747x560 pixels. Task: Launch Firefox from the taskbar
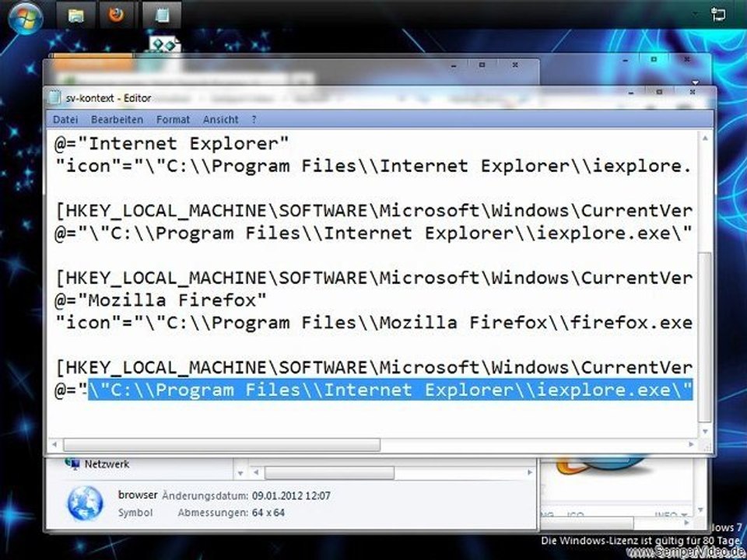(x=116, y=16)
